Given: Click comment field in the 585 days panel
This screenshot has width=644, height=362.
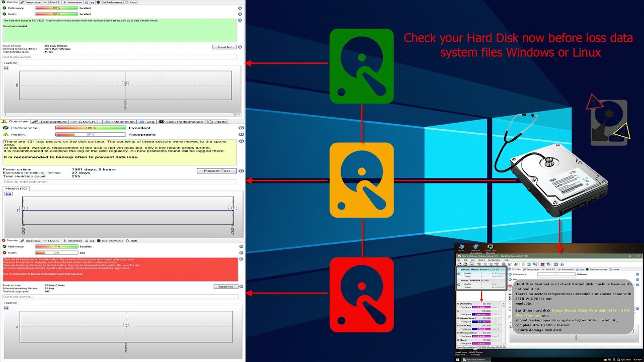Looking at the screenshot, I should tap(120, 57).
